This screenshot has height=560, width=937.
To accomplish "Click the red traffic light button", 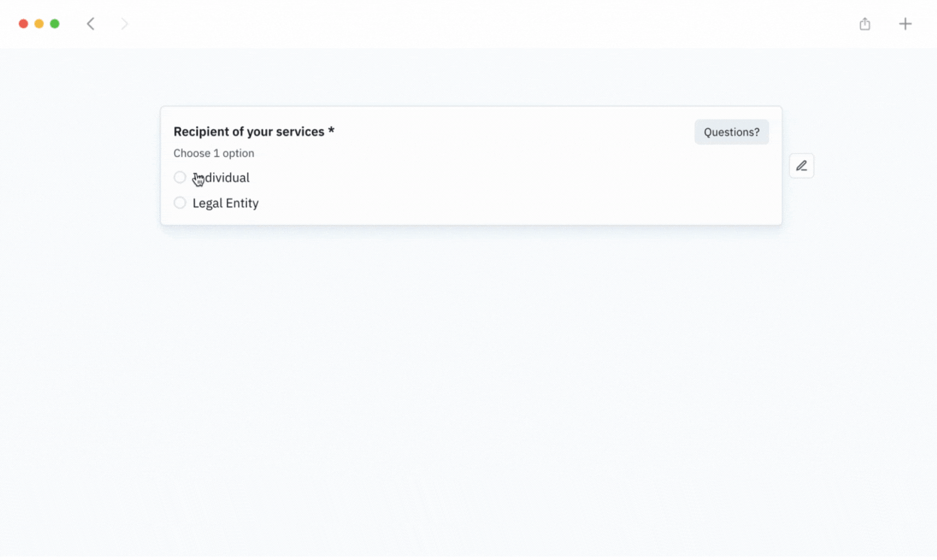I will (x=23, y=23).
